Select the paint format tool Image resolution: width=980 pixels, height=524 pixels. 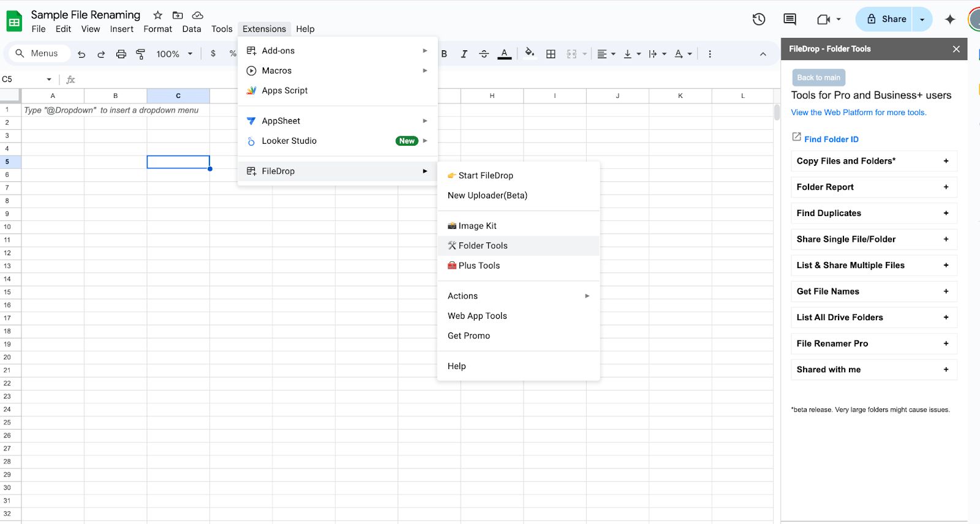141,54
